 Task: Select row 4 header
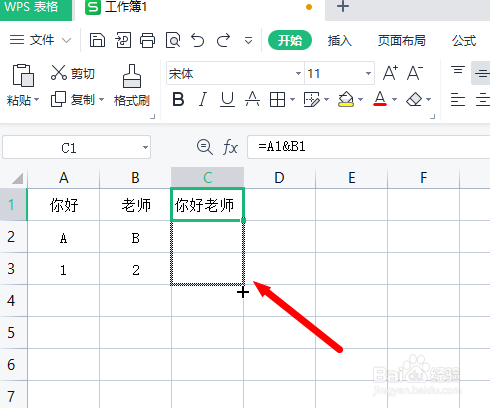point(13,301)
